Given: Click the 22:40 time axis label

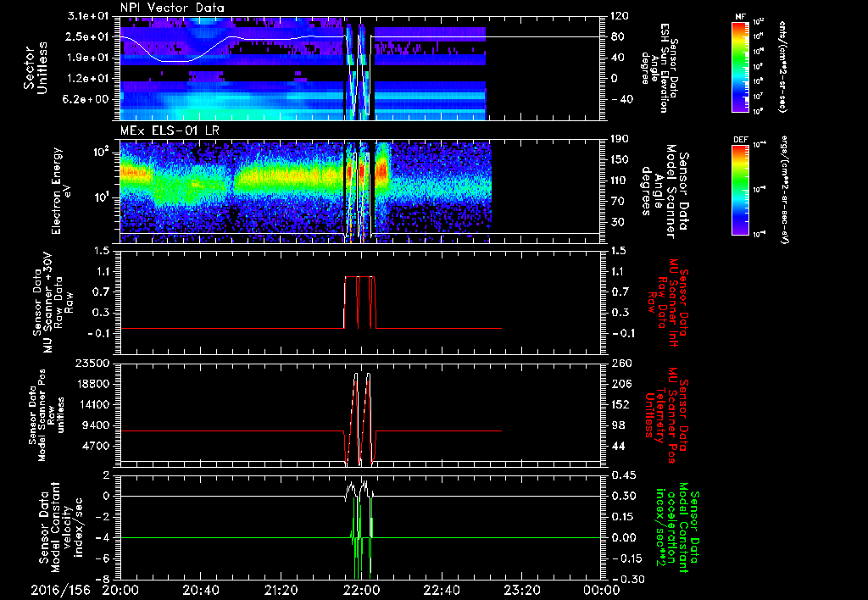Looking at the screenshot, I should tap(441, 590).
